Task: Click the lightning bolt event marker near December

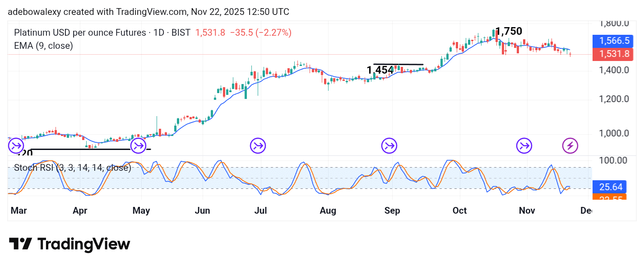Action: (571, 145)
